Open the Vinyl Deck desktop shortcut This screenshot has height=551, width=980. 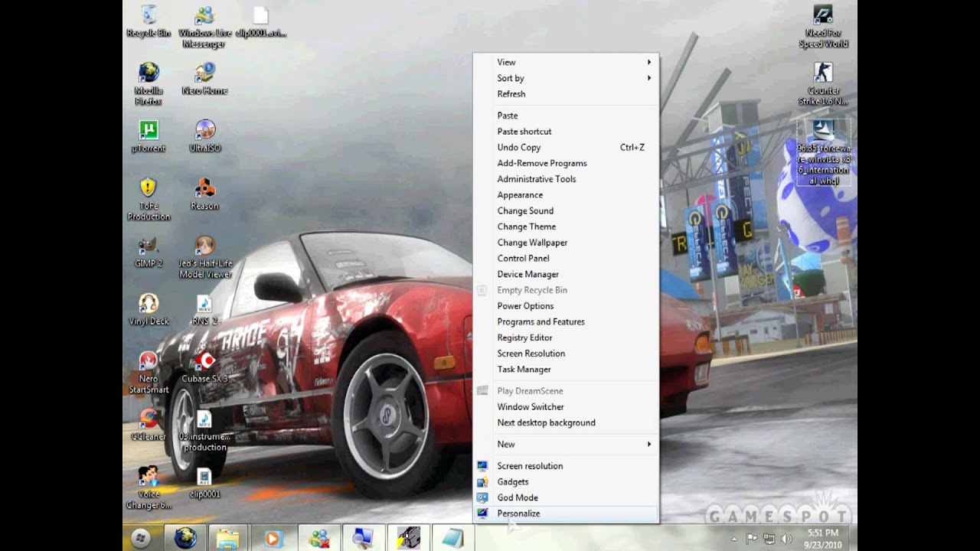point(149,309)
